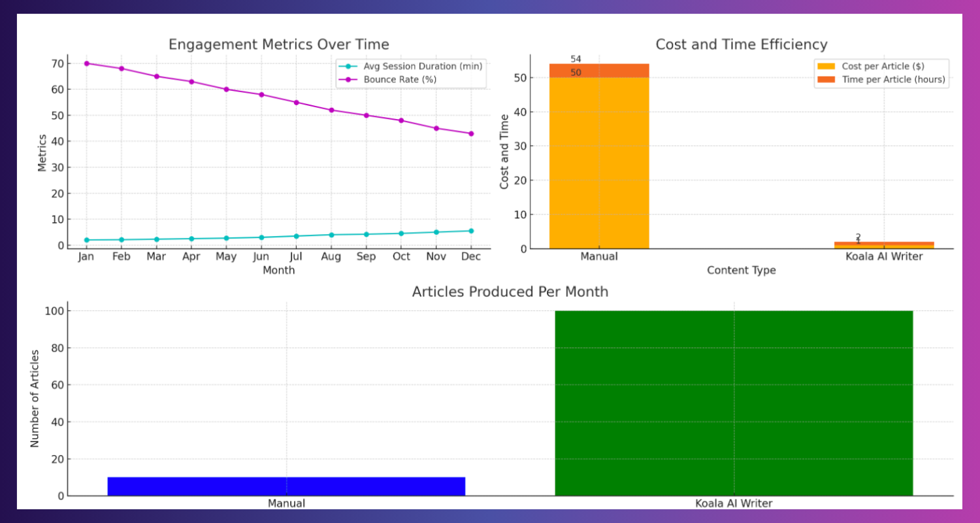The height and width of the screenshot is (523, 980).
Task: Select the green Koala AI Writer articles bar
Action: coord(734,403)
